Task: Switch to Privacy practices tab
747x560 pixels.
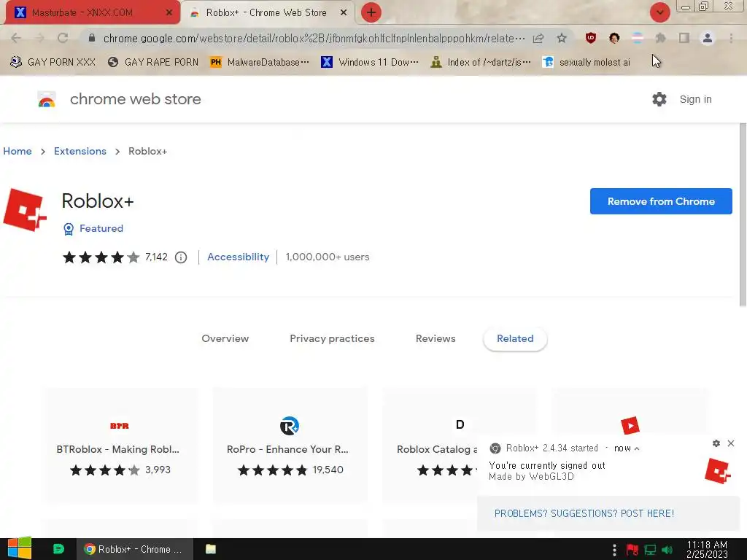Action: point(332,338)
